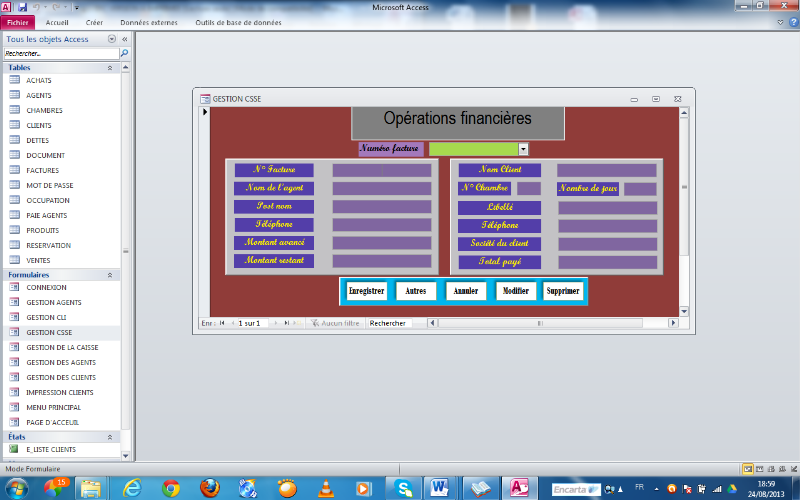800x500 pixels.
Task: Click the GESTION DES AGENTS form entry
Action: click(61, 363)
